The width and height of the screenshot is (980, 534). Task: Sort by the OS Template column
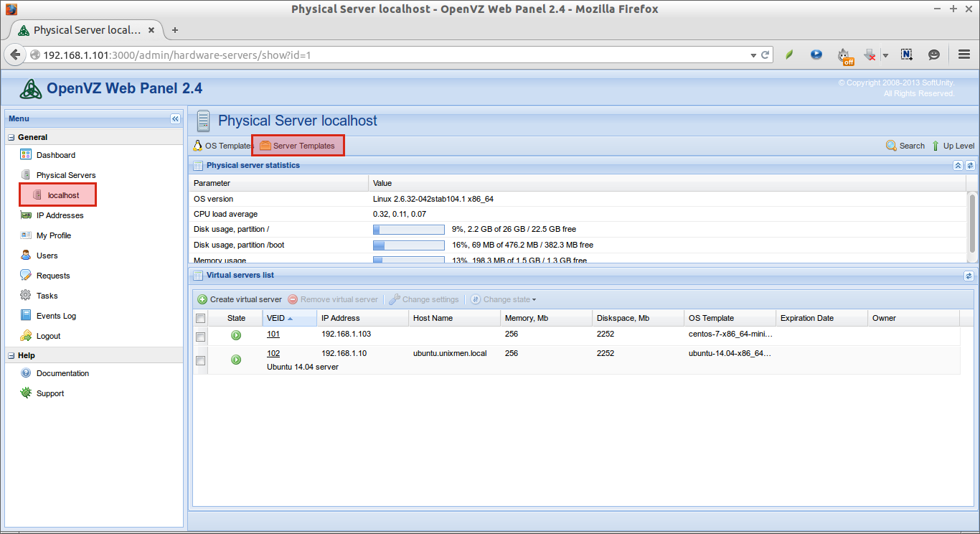click(x=730, y=318)
